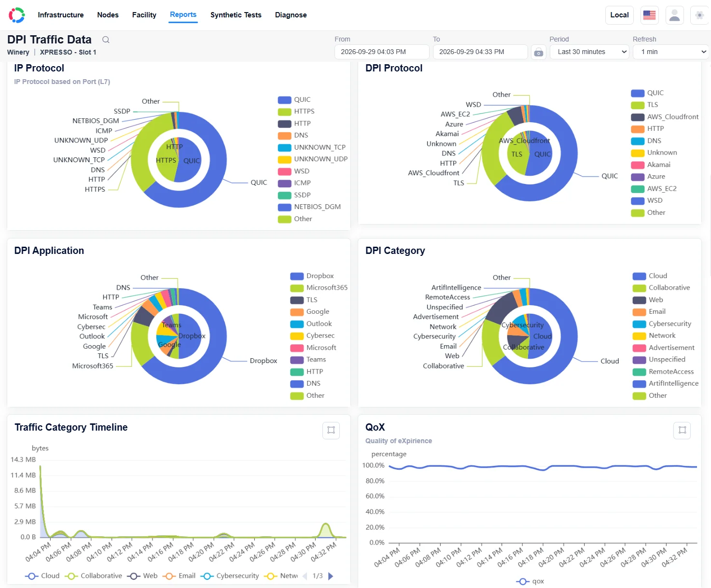Viewport: 711px width, 588px height.
Task: Expand the Traffic Category Timeline chart
Action: tap(331, 430)
